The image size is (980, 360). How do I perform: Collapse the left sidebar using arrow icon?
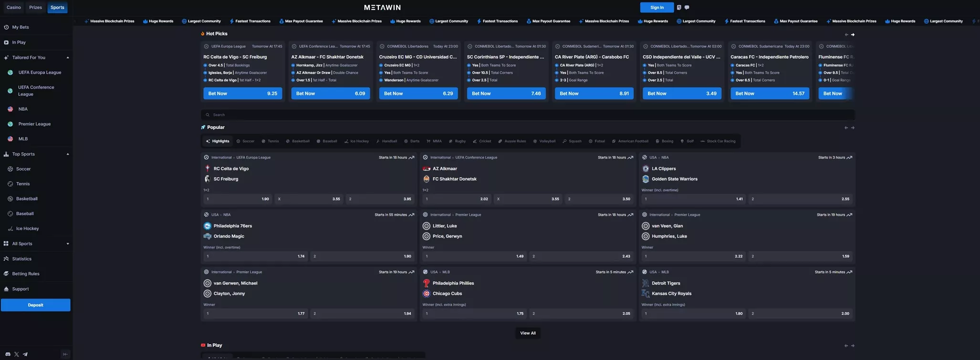[65, 354]
